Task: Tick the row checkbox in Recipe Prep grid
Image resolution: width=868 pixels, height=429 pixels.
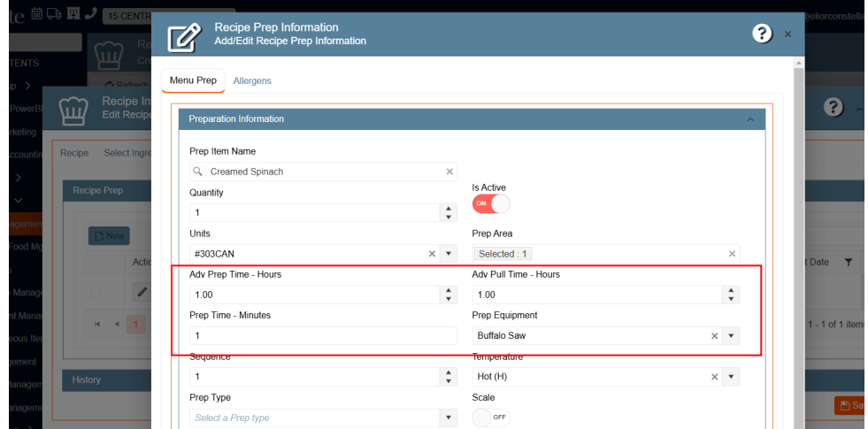Action: click(96, 292)
